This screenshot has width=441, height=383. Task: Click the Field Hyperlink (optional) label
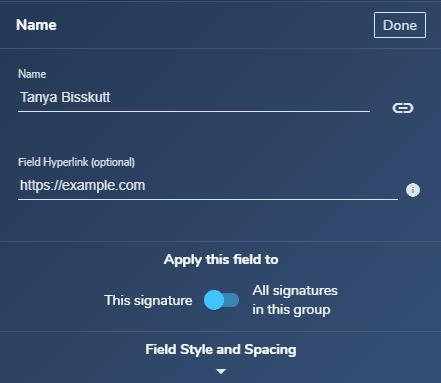(x=76, y=162)
